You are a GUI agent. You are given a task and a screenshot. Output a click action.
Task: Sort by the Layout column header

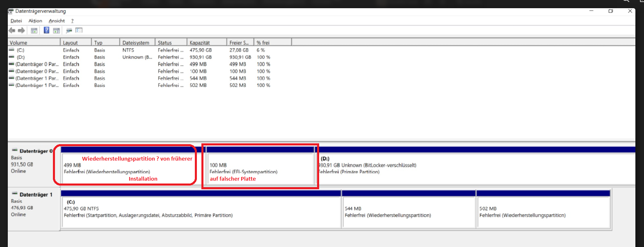click(76, 43)
